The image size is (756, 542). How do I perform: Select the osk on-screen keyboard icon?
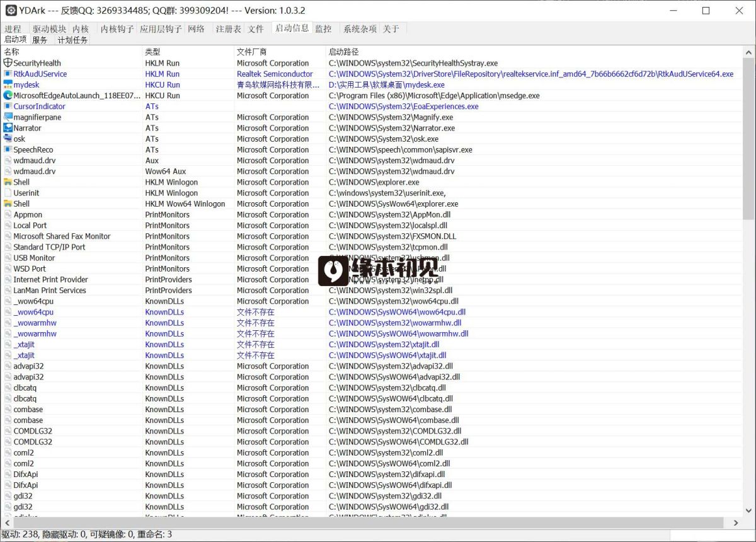click(x=8, y=139)
